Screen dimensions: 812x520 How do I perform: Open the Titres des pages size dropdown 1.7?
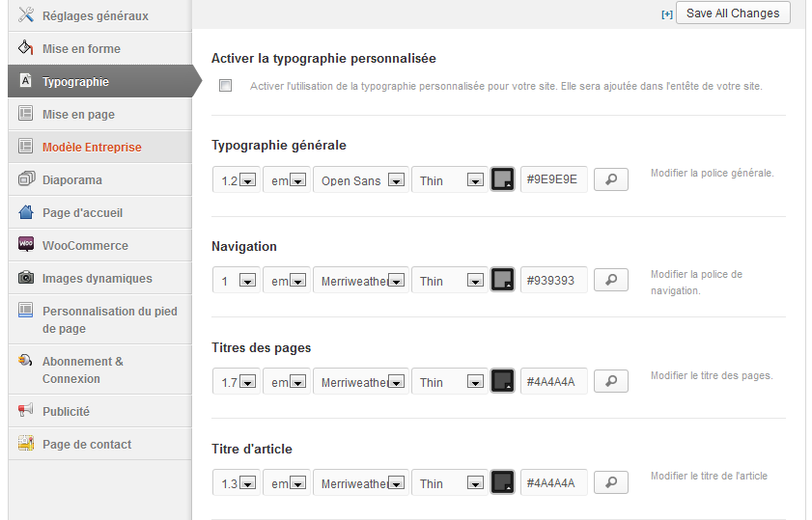click(237, 382)
